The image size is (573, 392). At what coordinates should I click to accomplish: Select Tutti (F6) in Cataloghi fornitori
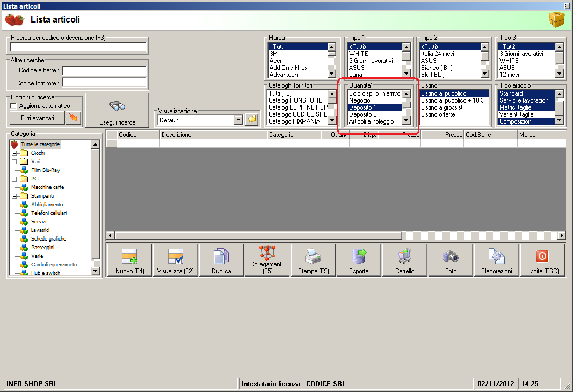tap(280, 93)
